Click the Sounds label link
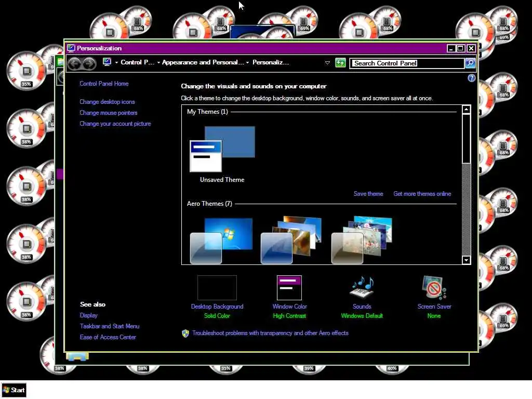This screenshot has width=532, height=399. click(x=362, y=307)
